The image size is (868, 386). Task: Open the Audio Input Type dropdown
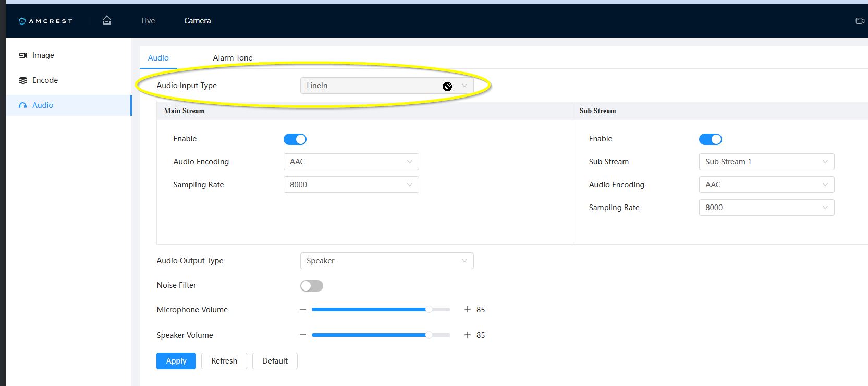pos(387,86)
